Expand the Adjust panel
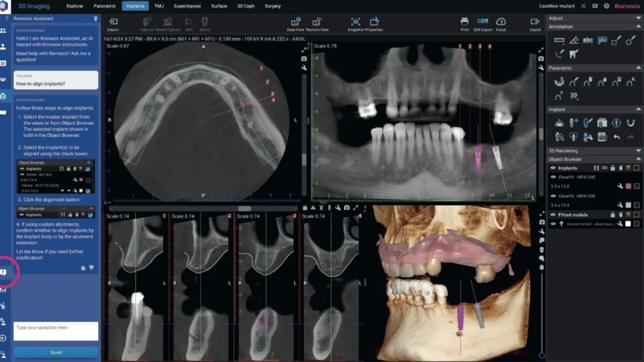Image resolution: width=644 pixels, height=362 pixels. pyautogui.click(x=638, y=18)
